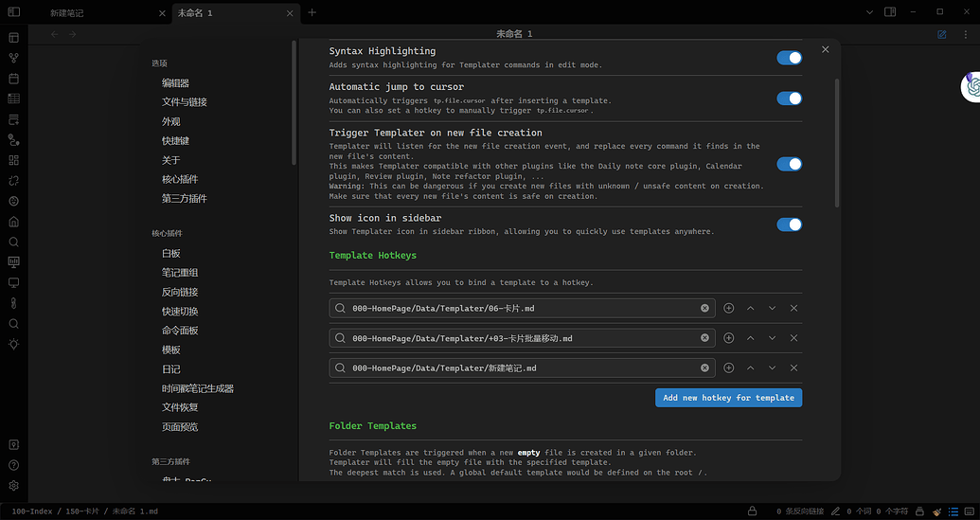
Task: Navigate back with left arrow
Action: click(x=54, y=34)
